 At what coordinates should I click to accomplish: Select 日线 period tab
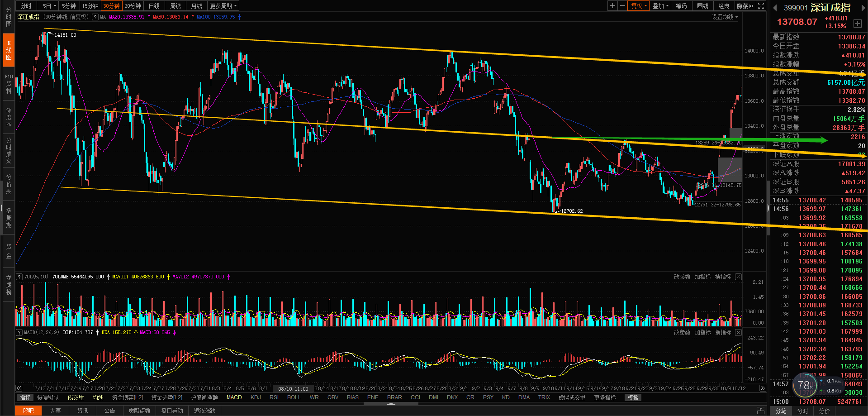154,6
